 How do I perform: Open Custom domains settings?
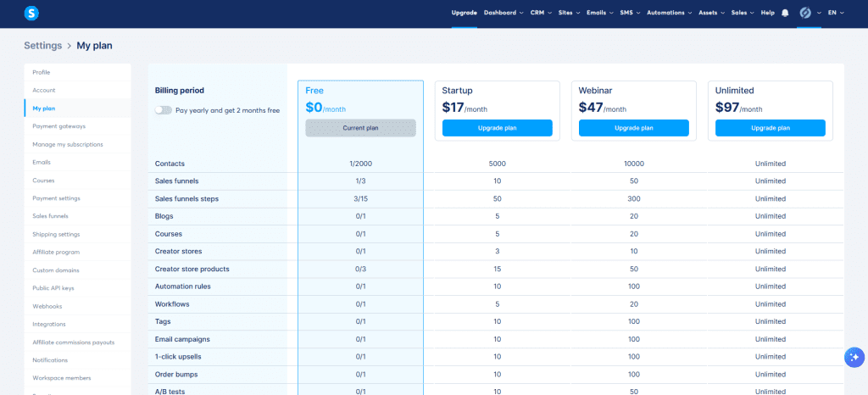pyautogui.click(x=77, y=270)
